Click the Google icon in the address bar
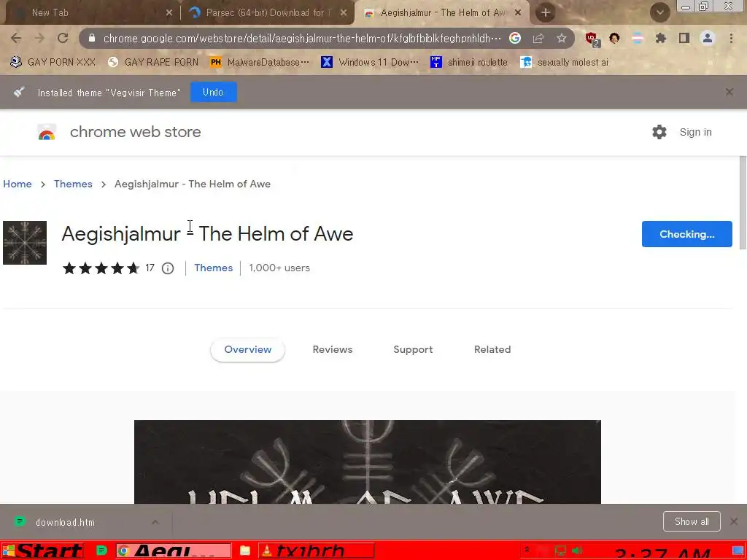 point(514,38)
